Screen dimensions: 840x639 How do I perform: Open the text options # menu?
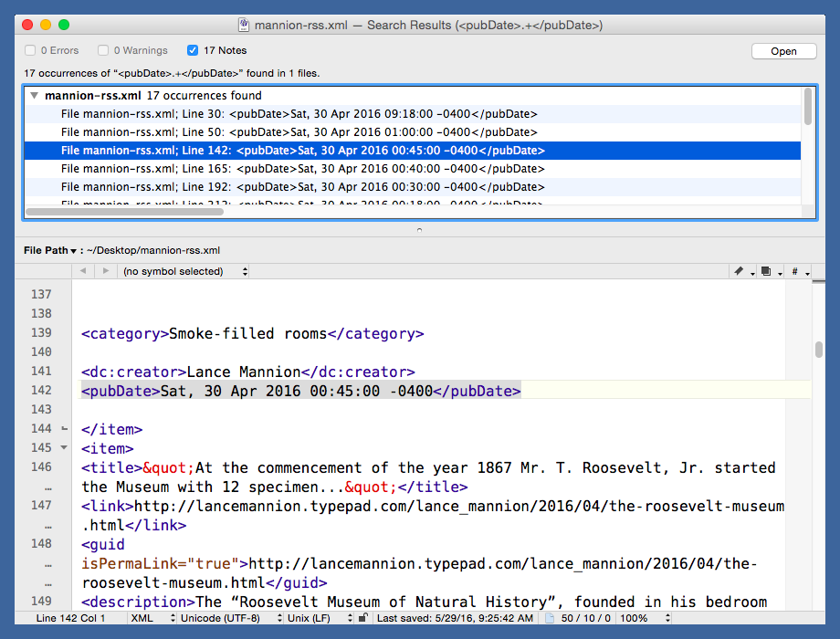tap(797, 271)
